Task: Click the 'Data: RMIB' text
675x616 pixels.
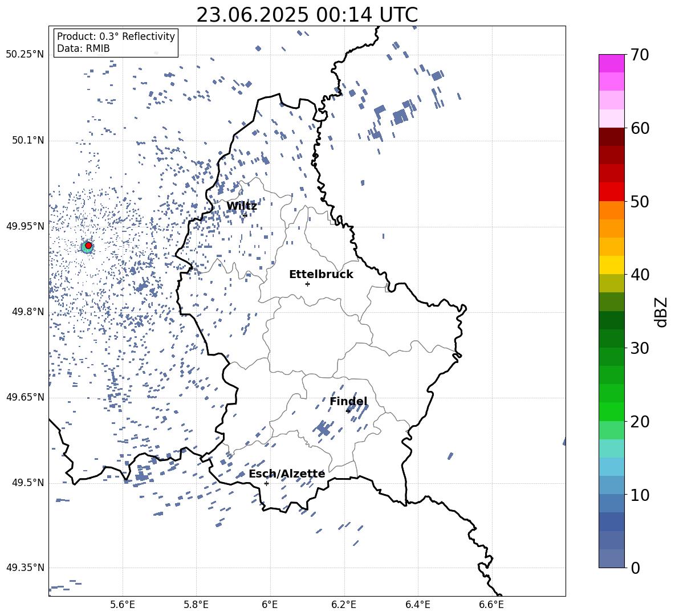Action: coord(83,48)
